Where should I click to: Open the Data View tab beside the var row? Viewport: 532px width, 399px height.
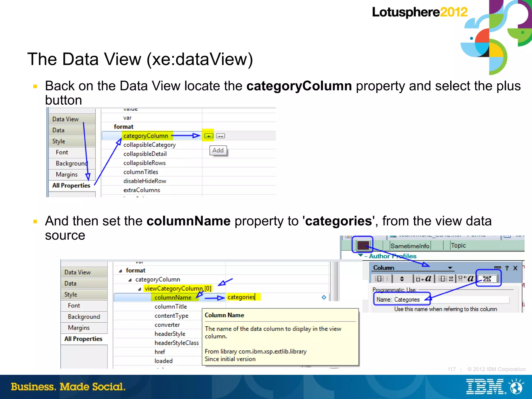point(72,119)
